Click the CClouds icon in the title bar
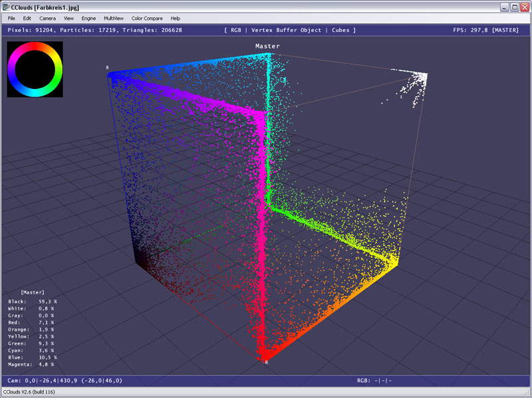 coord(6,6)
